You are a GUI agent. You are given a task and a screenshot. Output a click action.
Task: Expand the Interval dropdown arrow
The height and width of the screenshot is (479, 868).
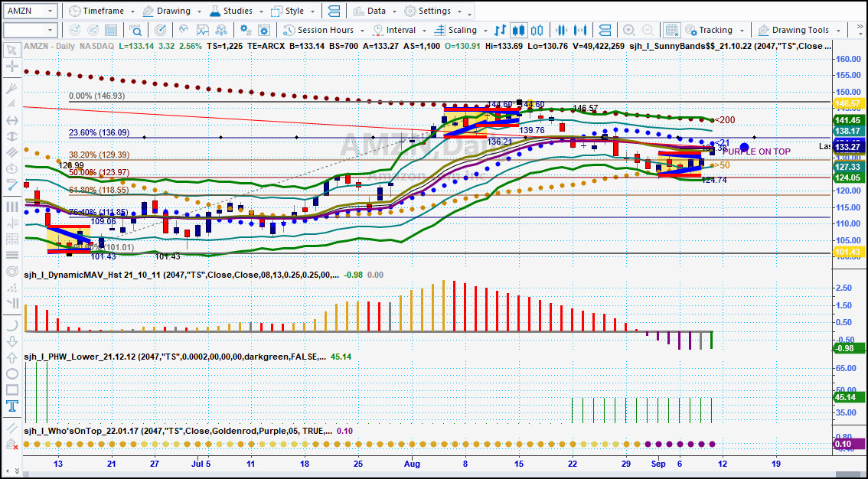click(x=425, y=31)
